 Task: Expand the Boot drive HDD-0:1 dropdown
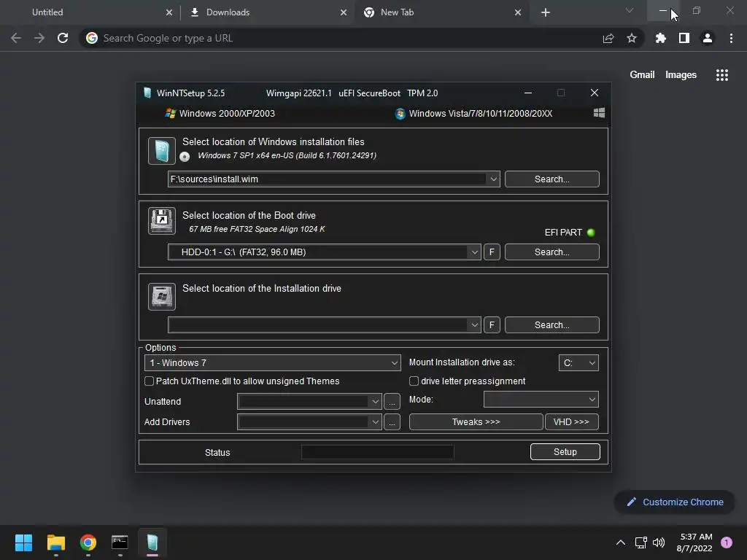(x=474, y=252)
